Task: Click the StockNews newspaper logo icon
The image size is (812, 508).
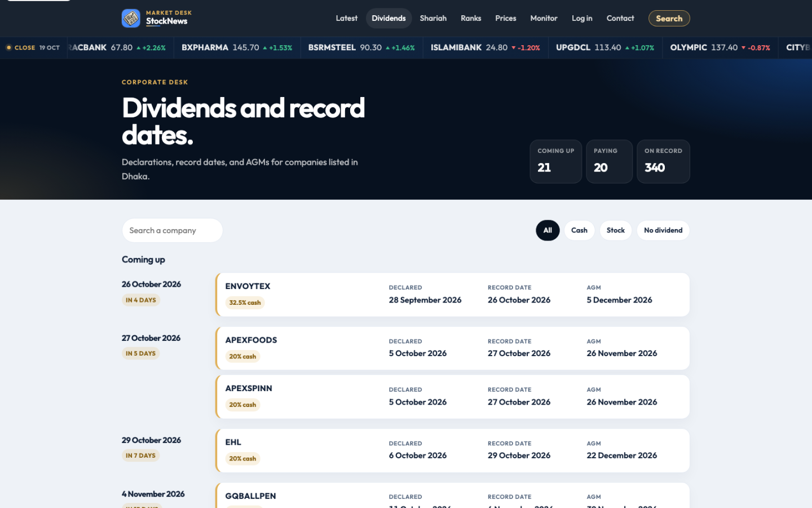Action: point(131,18)
